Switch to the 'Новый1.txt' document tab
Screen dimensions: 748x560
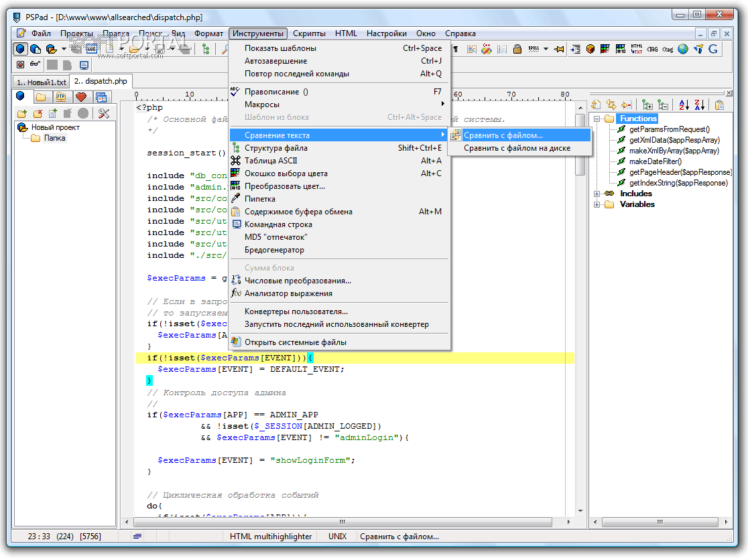[42, 82]
